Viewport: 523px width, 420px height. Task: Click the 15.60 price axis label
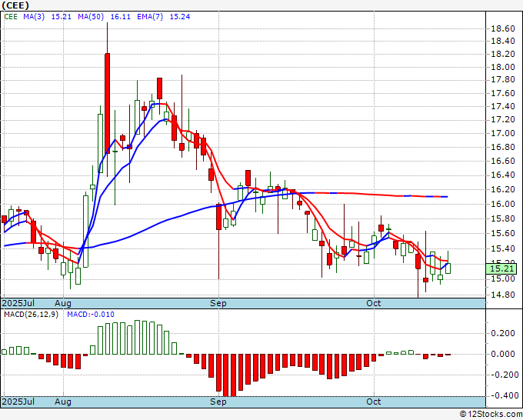pyautogui.click(x=503, y=233)
